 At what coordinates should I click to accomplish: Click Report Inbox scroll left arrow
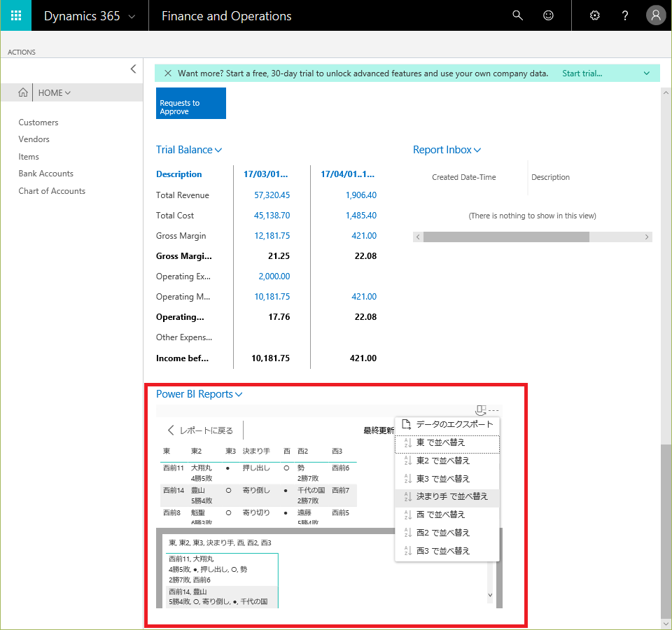coord(419,237)
